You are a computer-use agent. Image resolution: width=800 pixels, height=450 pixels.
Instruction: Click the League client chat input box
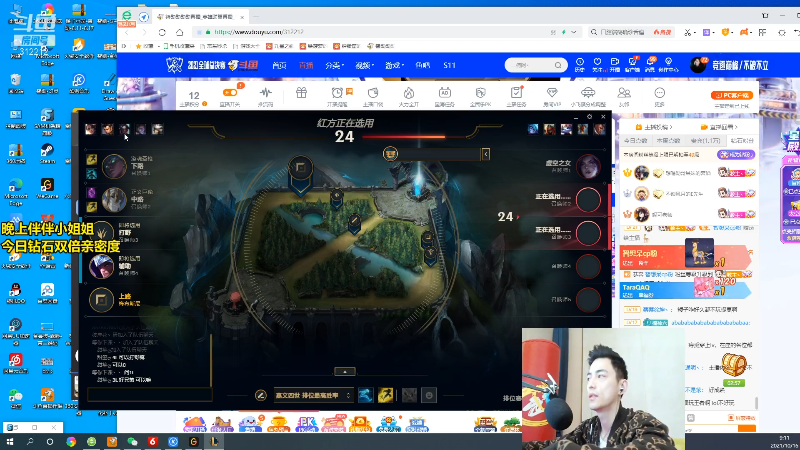pos(149,394)
